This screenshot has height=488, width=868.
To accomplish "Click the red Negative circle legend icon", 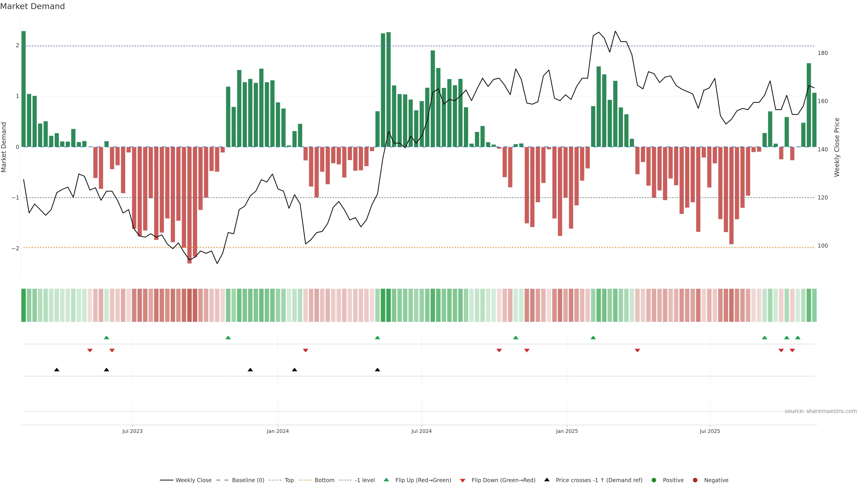I will (695, 480).
